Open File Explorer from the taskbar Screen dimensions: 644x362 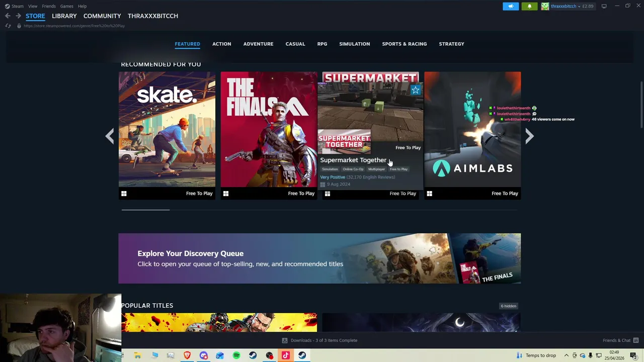[137, 355]
